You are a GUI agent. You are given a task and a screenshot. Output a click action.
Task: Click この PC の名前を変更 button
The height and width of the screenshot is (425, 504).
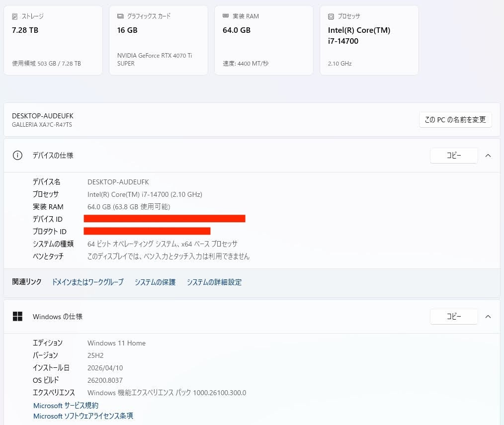pyautogui.click(x=455, y=120)
